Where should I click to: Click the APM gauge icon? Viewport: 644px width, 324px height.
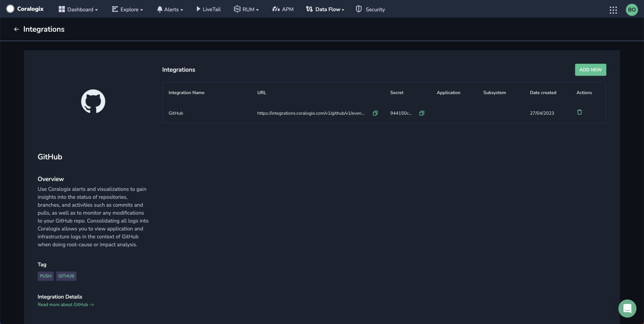[276, 9]
